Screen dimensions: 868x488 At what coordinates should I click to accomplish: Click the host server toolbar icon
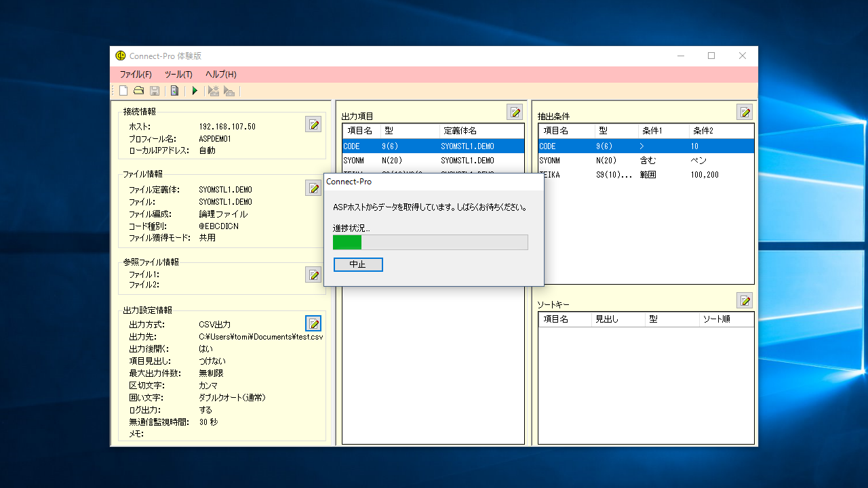[x=174, y=91]
